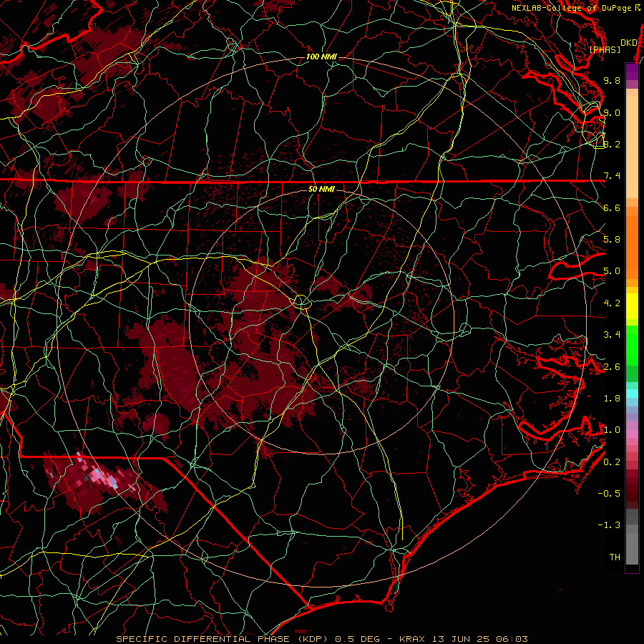Click the 8.2 scale label
Viewport: 644px width, 644px height.
[x=612, y=144]
